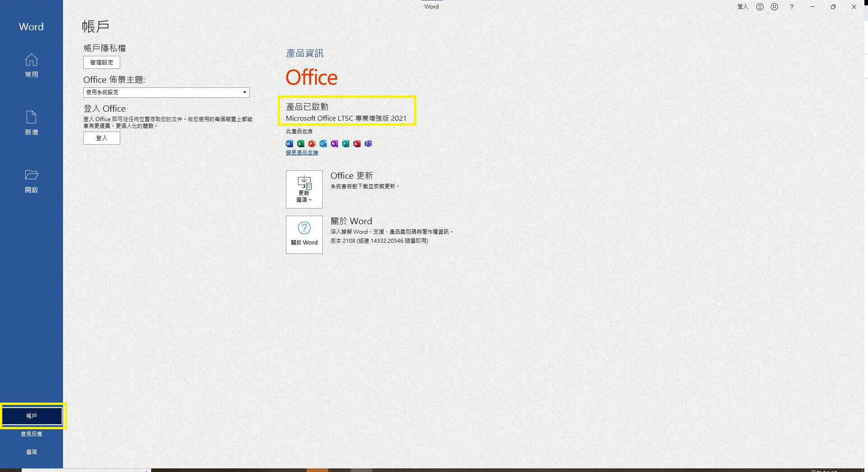Click the 管理設定 privacy settings button
Screen dimensions: 868x472
click(102, 63)
